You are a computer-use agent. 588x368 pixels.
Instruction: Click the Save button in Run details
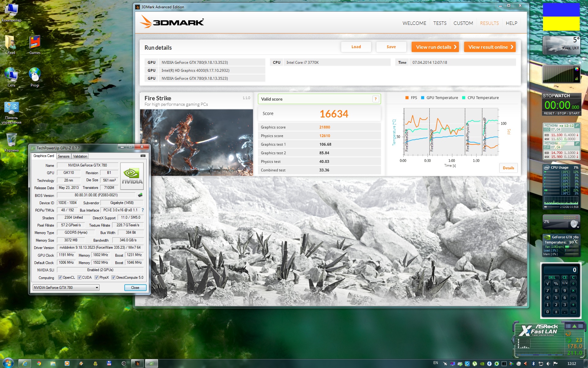[391, 47]
